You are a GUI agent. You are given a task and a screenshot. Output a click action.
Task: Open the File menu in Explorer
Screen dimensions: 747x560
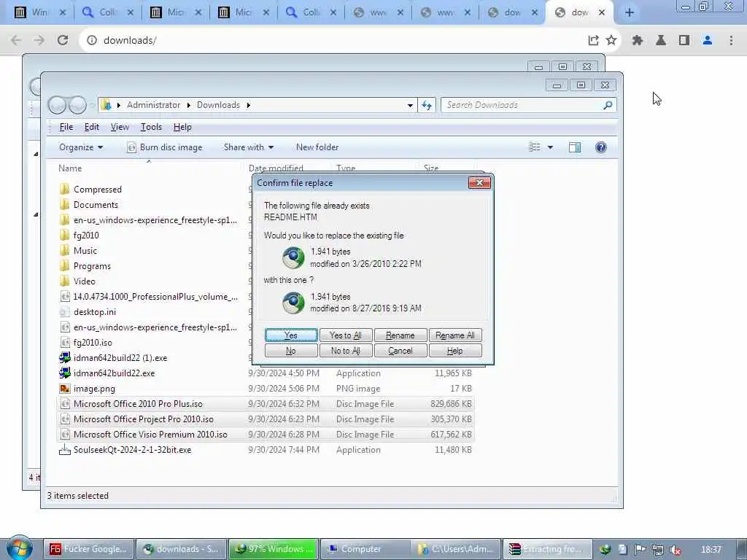pyautogui.click(x=66, y=127)
